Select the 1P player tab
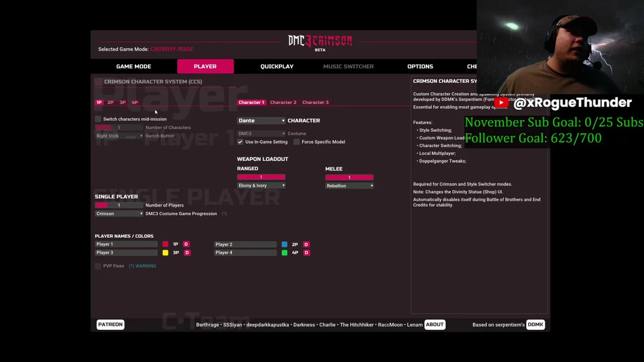 (99, 103)
